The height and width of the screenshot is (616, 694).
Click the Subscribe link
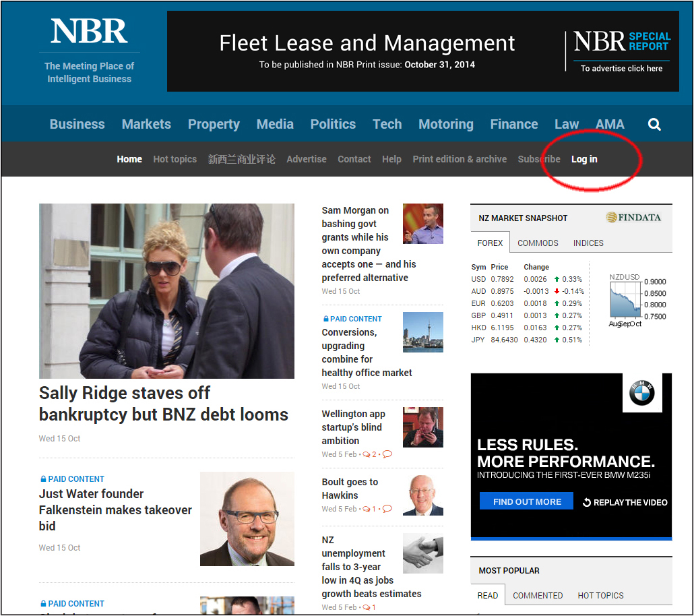pos(539,159)
